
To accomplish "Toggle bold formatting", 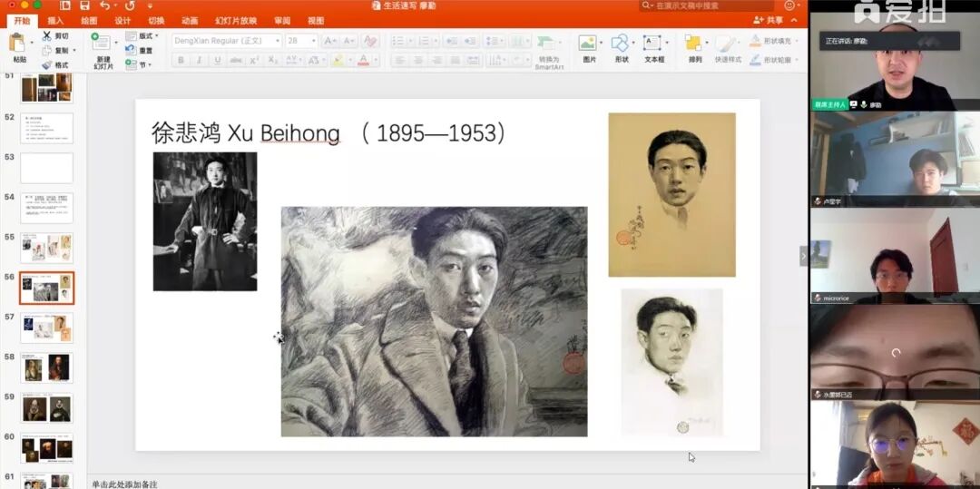I will (x=181, y=60).
